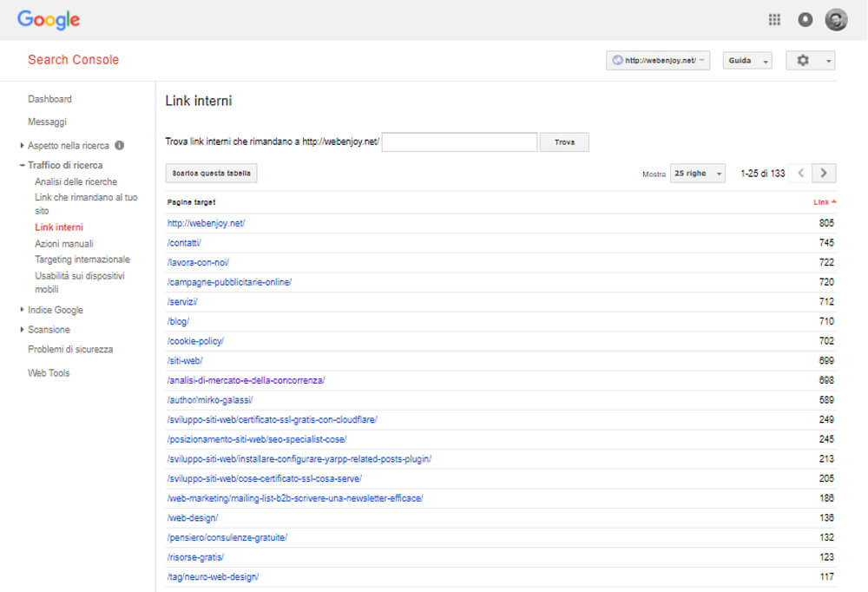
Task: Click the 117 link count value
Action: click(x=827, y=577)
